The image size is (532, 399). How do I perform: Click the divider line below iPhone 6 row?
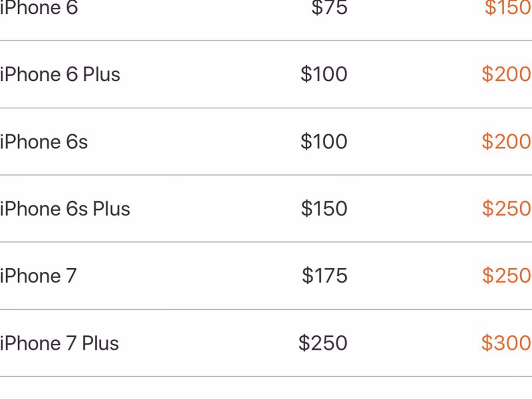(266, 41)
